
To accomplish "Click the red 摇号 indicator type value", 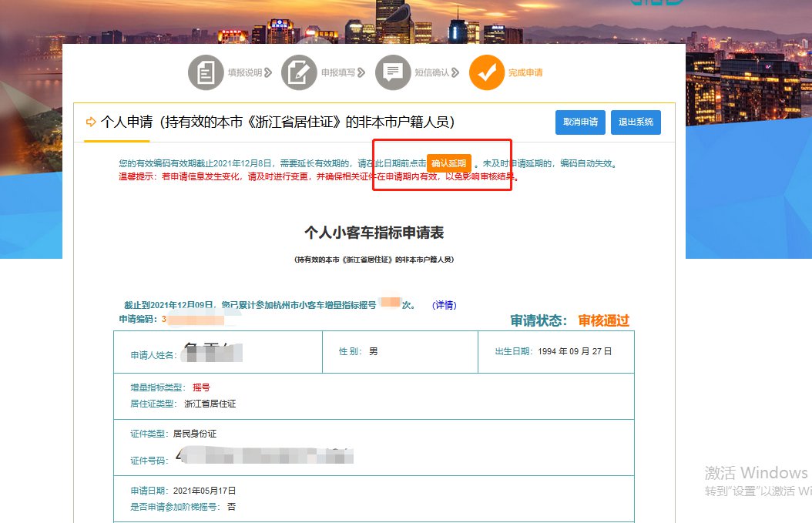I will [x=201, y=387].
